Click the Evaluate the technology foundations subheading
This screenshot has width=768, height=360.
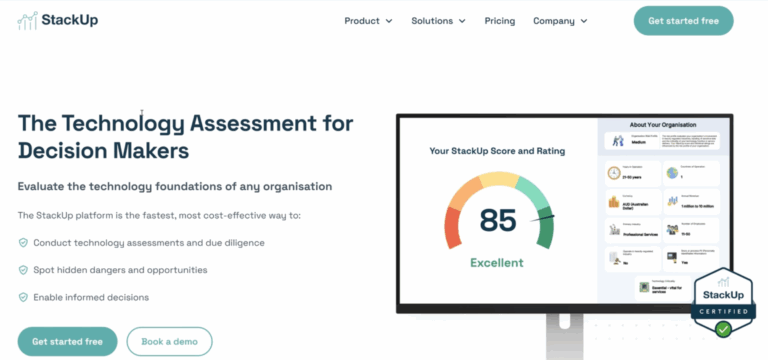point(175,187)
